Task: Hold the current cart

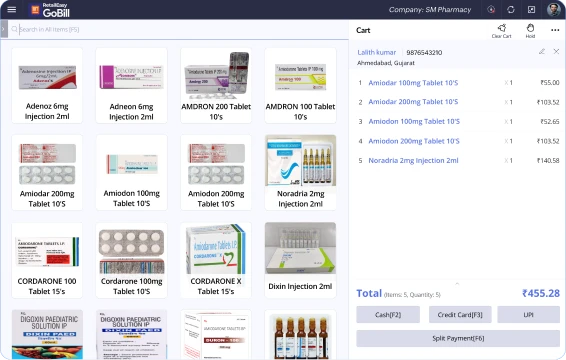Action: pyautogui.click(x=530, y=31)
